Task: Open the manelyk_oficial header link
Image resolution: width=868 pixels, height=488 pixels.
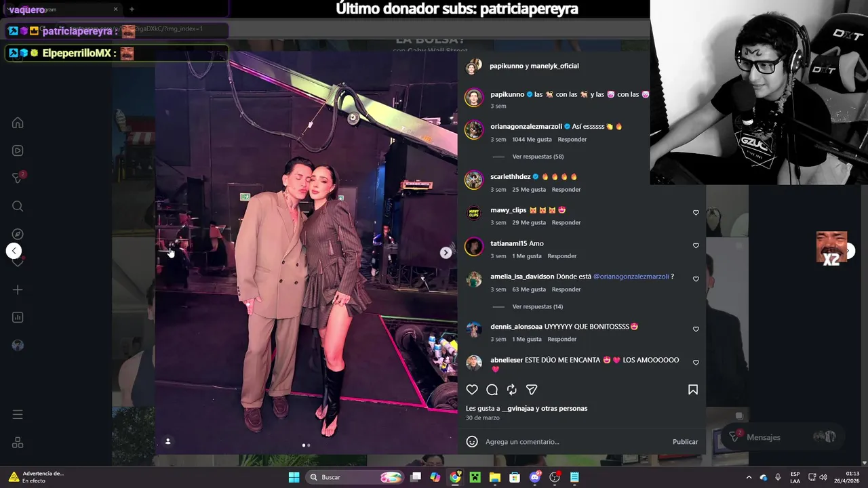Action: pos(556,66)
